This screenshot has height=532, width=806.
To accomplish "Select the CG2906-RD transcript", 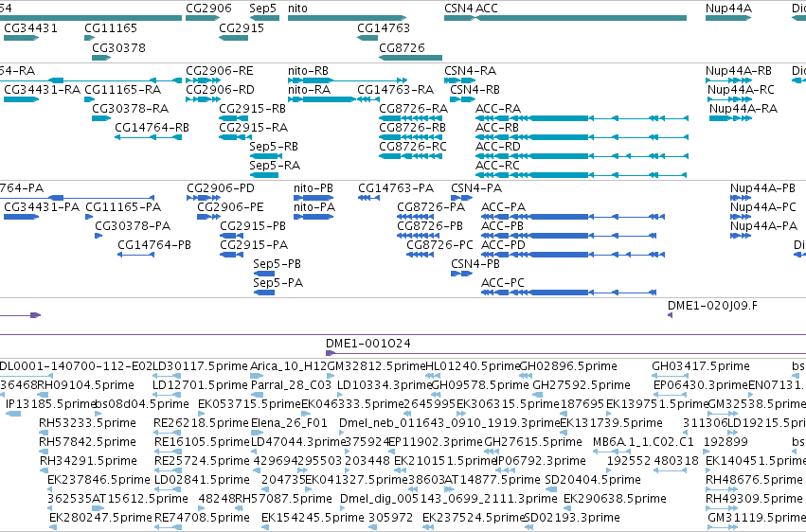I will click(203, 99).
